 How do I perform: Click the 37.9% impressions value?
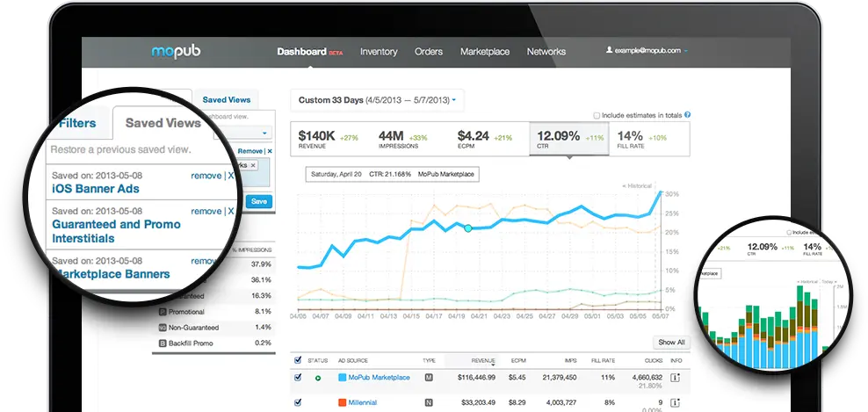coord(261,264)
